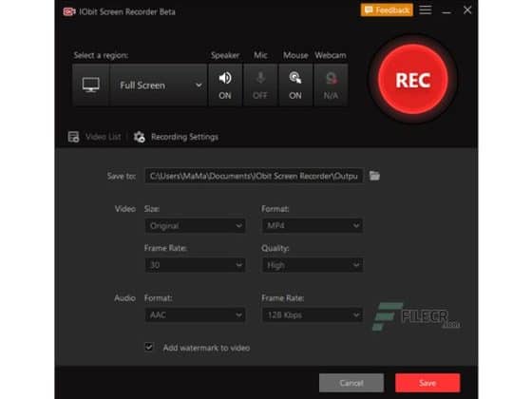Open the video Frame Rate dropdown (30)
The width and height of the screenshot is (532, 399).
pyautogui.click(x=195, y=265)
